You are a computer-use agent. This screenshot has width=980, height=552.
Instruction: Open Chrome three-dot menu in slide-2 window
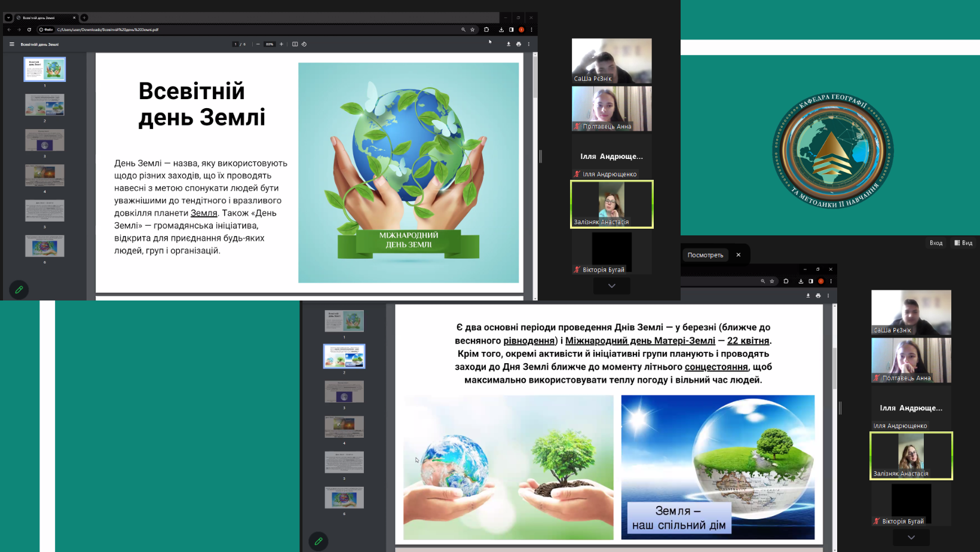pos(831,281)
